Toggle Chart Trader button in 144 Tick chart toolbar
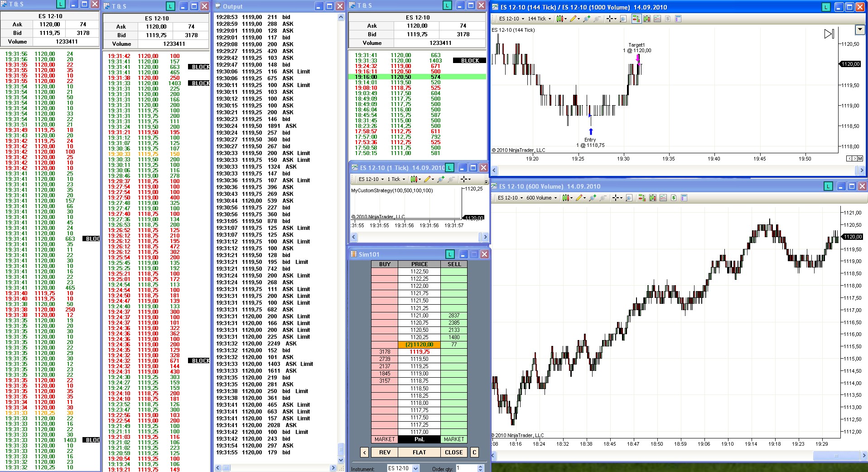868x472 pixels. (x=636, y=19)
